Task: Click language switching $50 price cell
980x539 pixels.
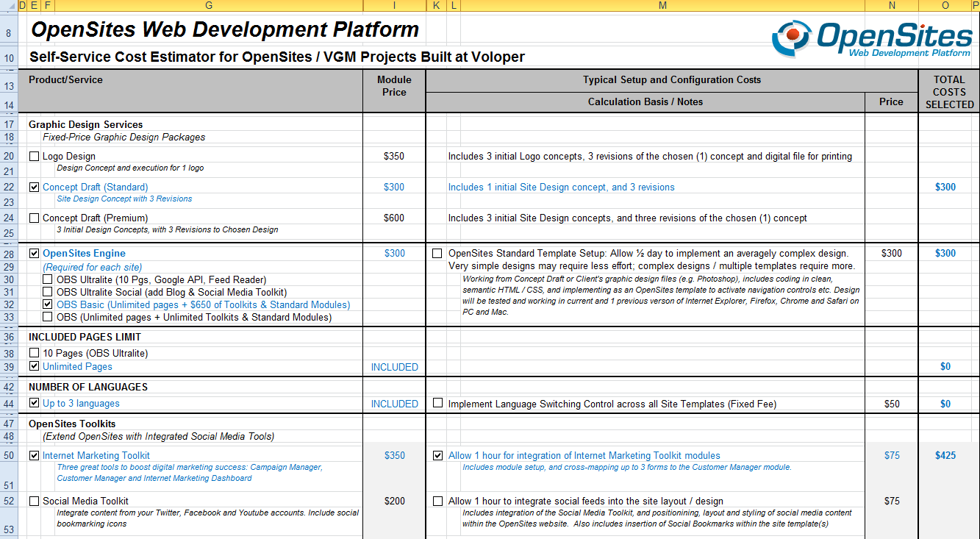Action: [892, 404]
